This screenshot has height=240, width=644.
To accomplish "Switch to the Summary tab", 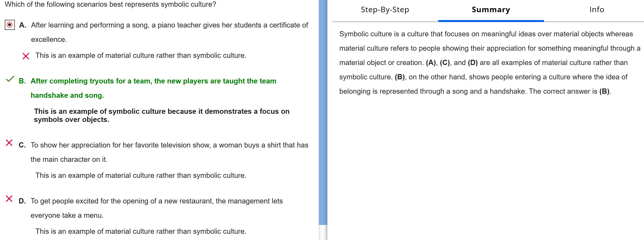I will [x=491, y=10].
